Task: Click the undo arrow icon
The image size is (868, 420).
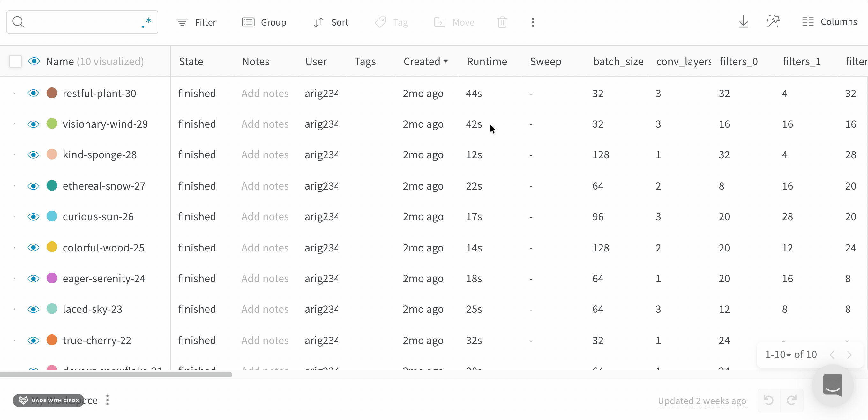Action: click(x=769, y=401)
